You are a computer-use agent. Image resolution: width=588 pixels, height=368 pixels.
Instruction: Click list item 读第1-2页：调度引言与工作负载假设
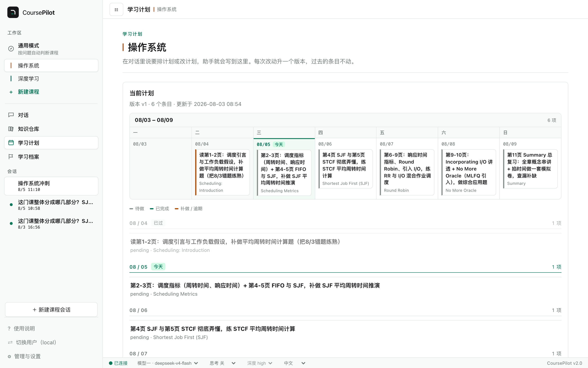coord(345,245)
